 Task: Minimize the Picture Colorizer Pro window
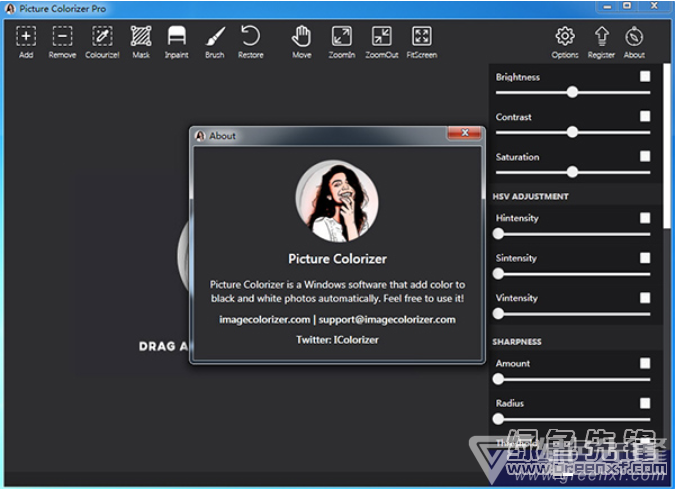[x=607, y=6]
